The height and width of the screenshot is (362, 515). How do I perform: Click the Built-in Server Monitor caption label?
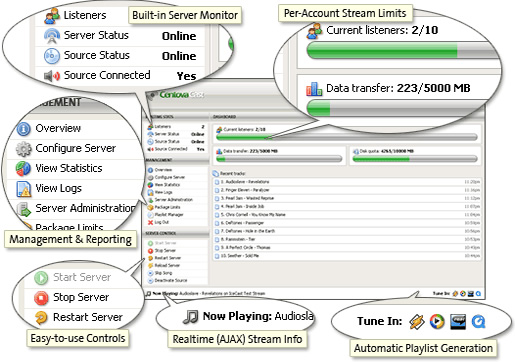click(185, 15)
